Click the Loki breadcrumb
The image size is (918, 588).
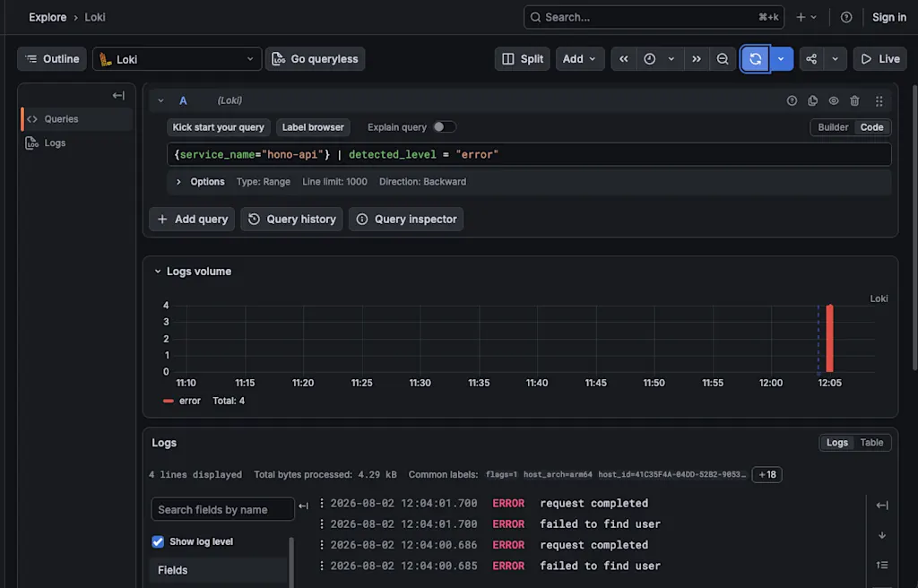(95, 17)
